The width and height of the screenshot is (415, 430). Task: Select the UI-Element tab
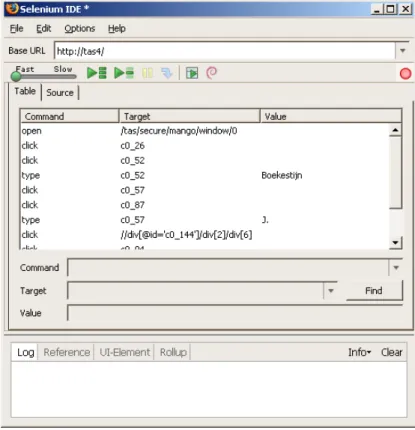pyautogui.click(x=125, y=352)
